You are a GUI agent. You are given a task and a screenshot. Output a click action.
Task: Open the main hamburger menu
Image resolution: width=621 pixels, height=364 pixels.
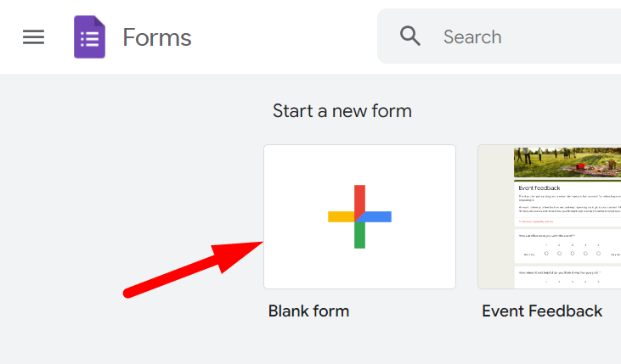tap(33, 37)
